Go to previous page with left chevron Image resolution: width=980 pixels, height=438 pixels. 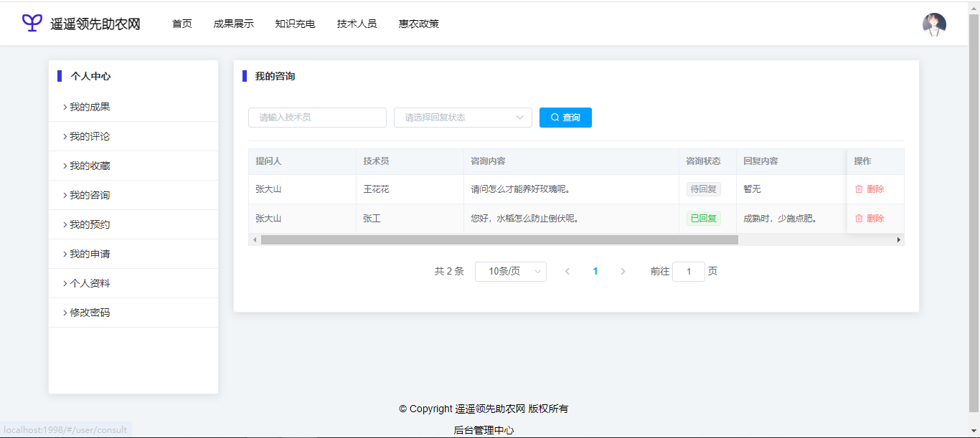[567, 272]
